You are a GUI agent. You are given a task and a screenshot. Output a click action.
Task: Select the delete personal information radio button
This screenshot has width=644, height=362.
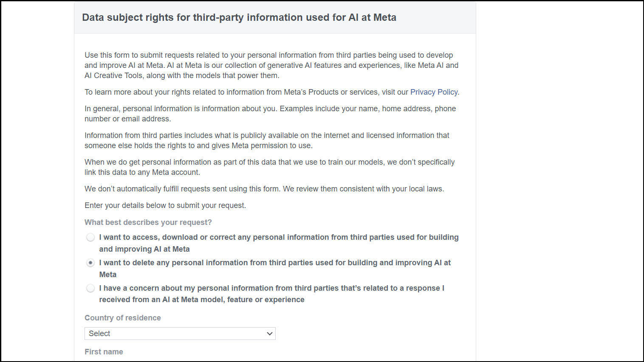(x=90, y=263)
